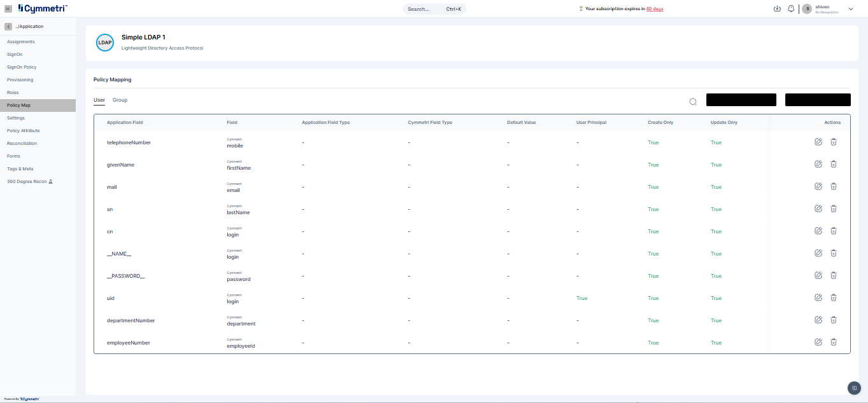Edit the __PASSWORD__ mapping
Image resolution: width=868 pixels, height=403 pixels.
pyautogui.click(x=818, y=275)
